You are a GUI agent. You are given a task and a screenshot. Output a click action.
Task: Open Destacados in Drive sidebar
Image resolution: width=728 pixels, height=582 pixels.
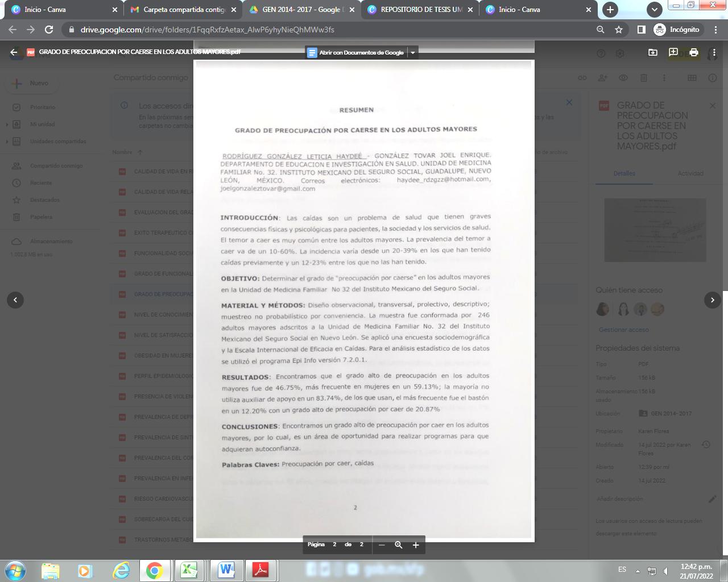click(45, 200)
